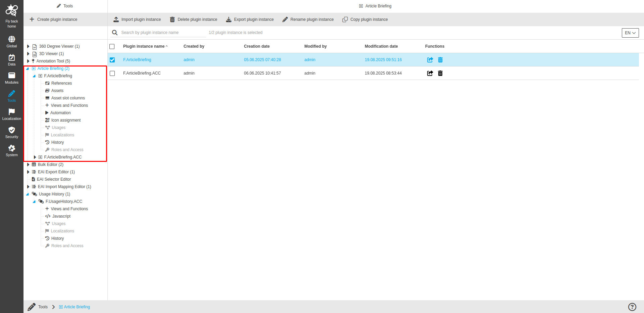Open the EN language dropdown
The height and width of the screenshot is (313, 644).
tap(630, 33)
